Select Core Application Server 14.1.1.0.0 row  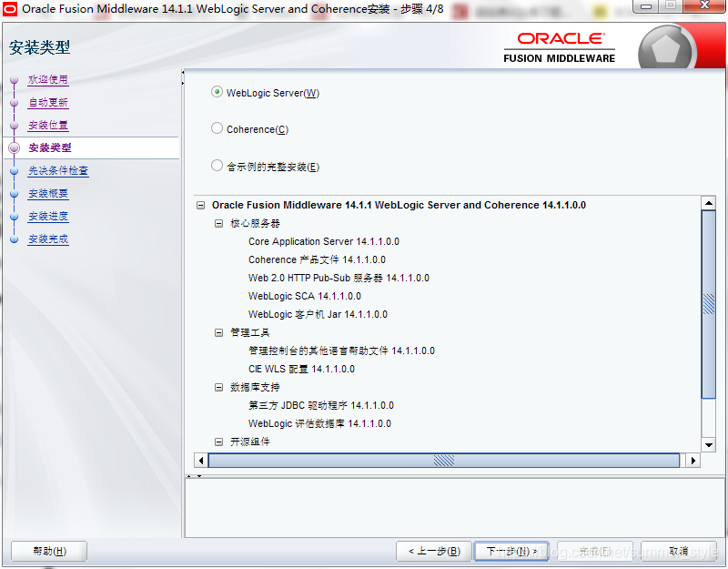point(324,241)
